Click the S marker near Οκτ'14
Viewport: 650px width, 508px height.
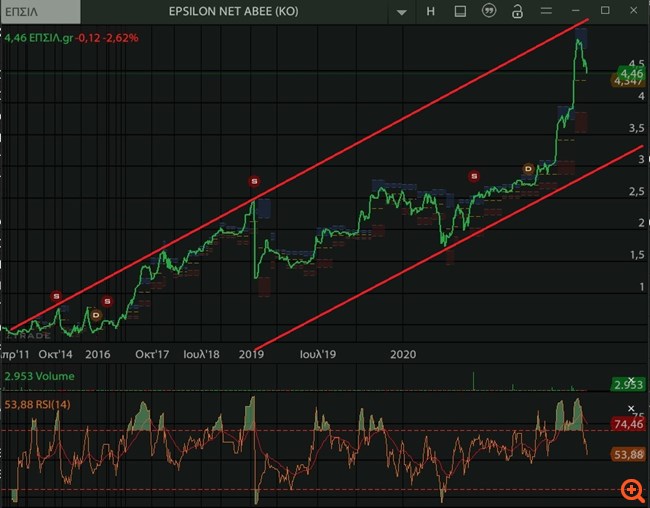pos(56,296)
